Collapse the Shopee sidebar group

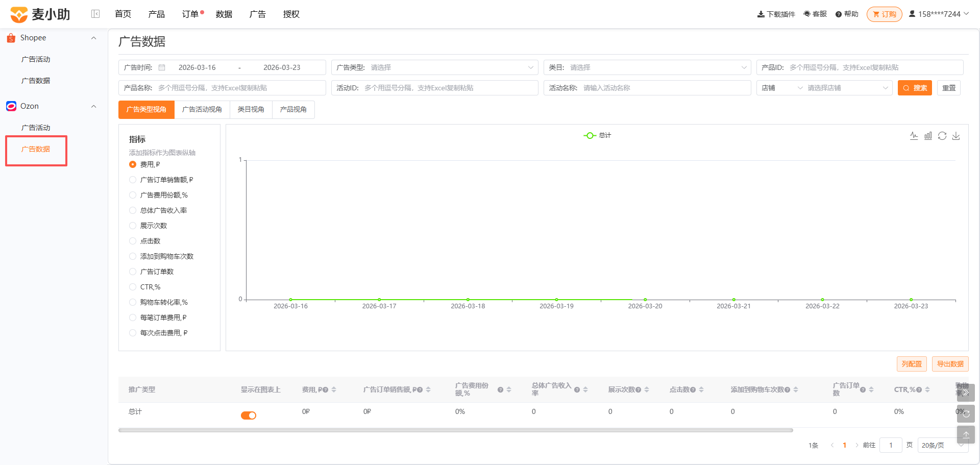93,38
